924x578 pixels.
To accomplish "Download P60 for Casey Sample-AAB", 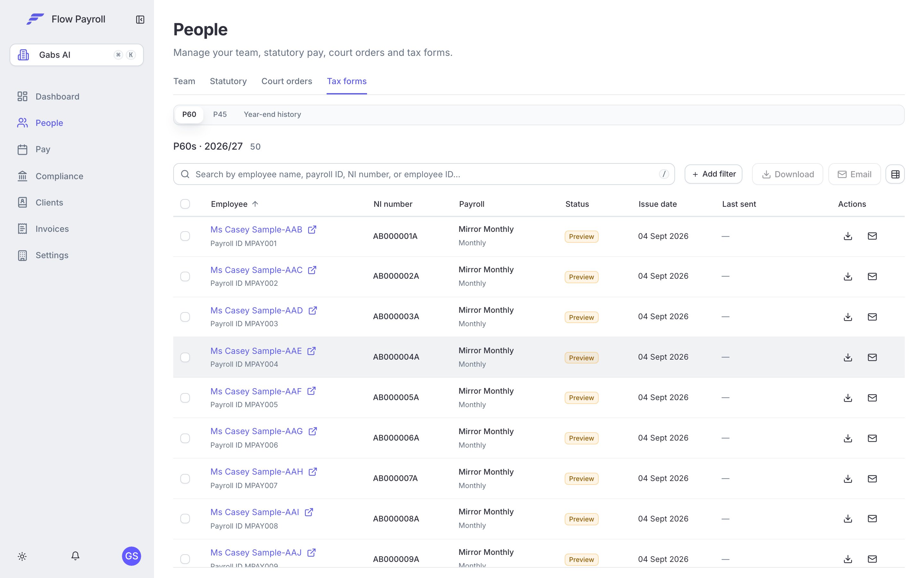I will pos(848,236).
